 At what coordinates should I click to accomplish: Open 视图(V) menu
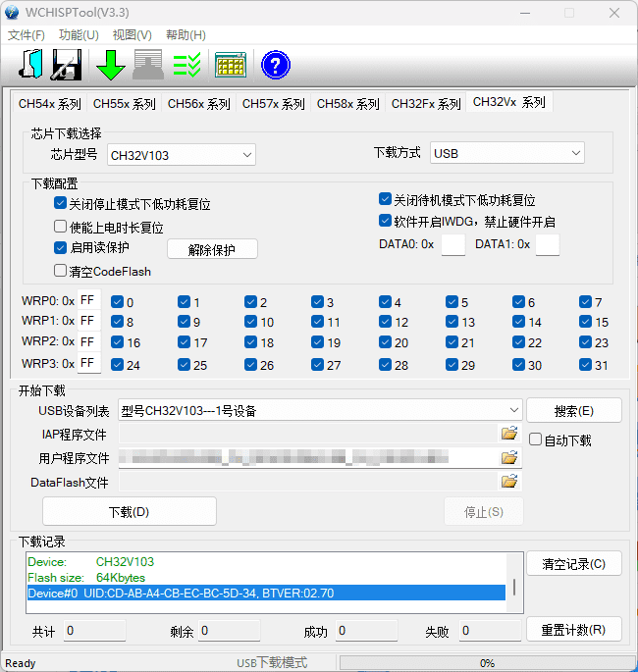(133, 34)
